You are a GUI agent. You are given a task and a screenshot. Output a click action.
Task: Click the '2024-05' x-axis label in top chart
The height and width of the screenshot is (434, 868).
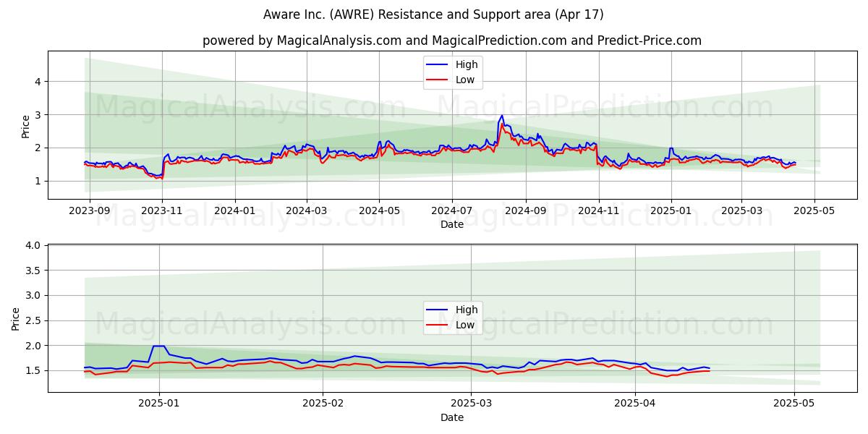(379, 213)
